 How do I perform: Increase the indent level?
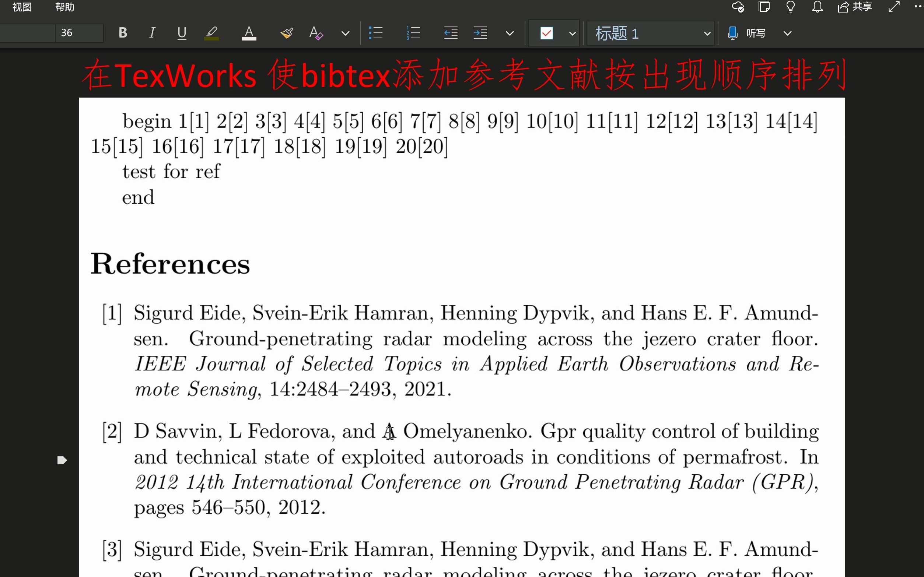point(480,33)
